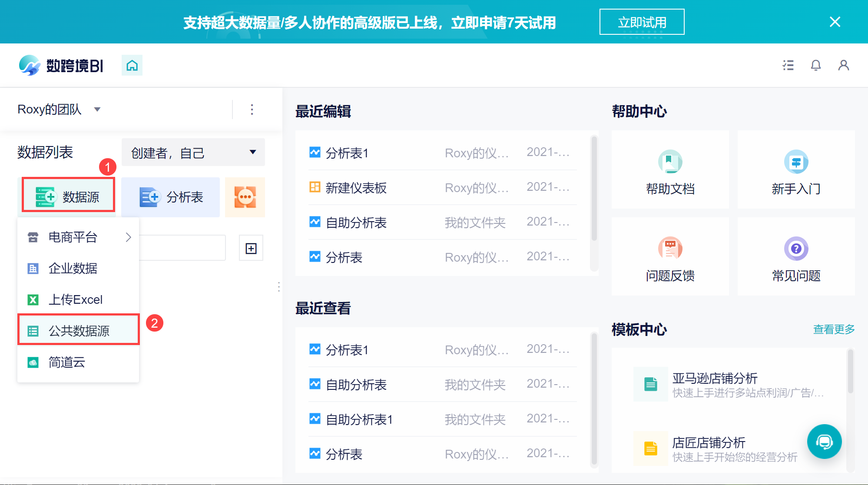Image resolution: width=868 pixels, height=485 pixels.
Task: Click the 分析表 create button
Action: coord(171,197)
